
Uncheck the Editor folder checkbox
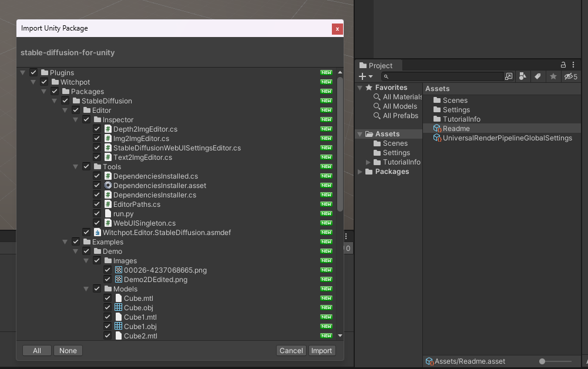click(76, 110)
